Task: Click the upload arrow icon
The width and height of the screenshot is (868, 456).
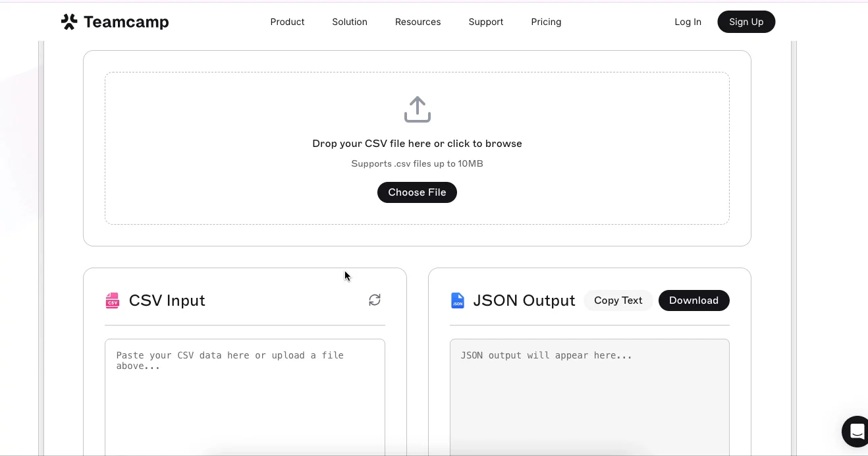Action: pos(417,109)
